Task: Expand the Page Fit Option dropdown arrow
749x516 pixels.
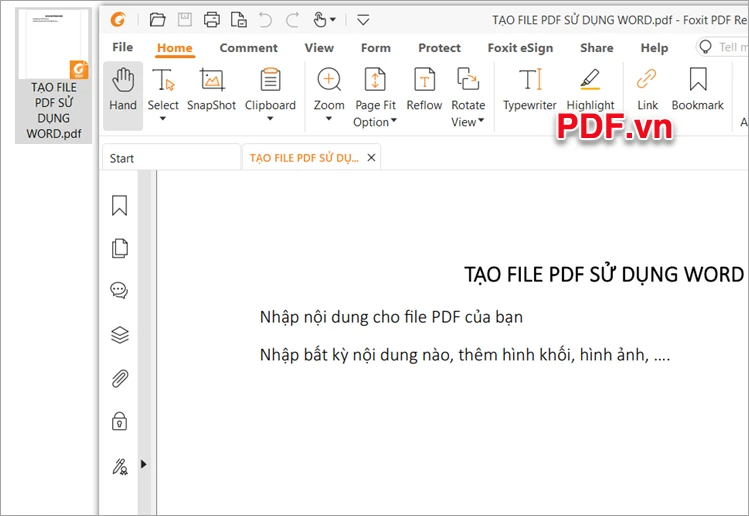Action: tap(394, 120)
